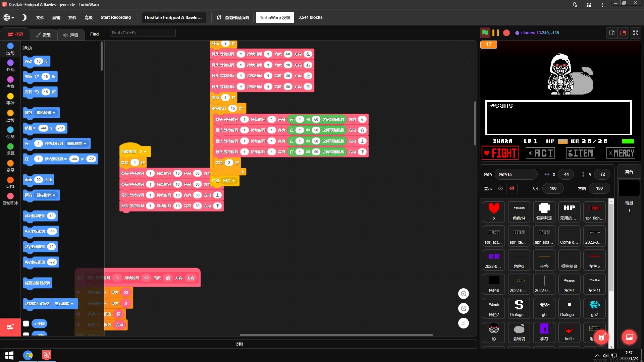Open 鼠标指针 dropdown in 面向 block
The width and height of the screenshot is (644, 362).
click(46, 195)
